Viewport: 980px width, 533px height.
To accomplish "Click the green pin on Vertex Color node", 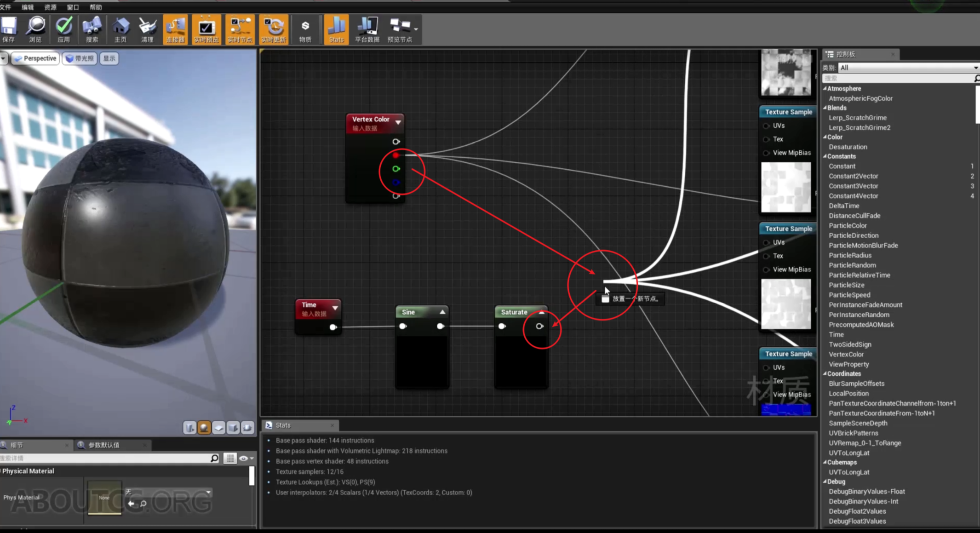I will (396, 169).
